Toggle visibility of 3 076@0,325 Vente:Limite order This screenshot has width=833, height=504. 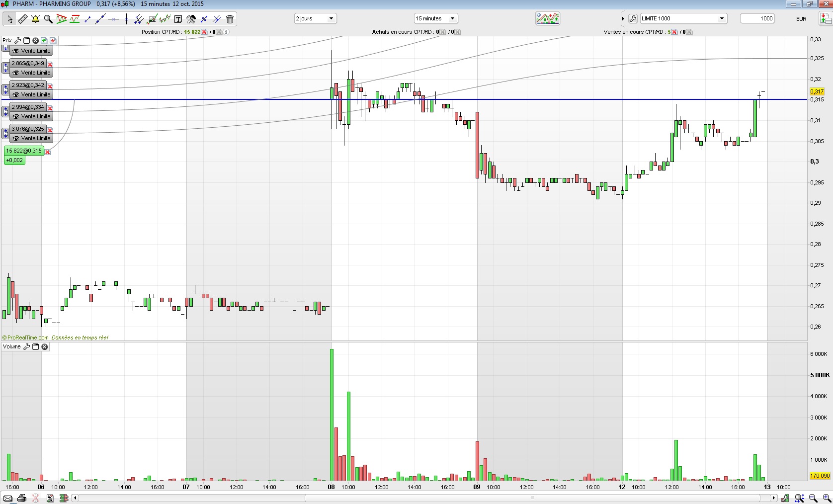[16, 138]
